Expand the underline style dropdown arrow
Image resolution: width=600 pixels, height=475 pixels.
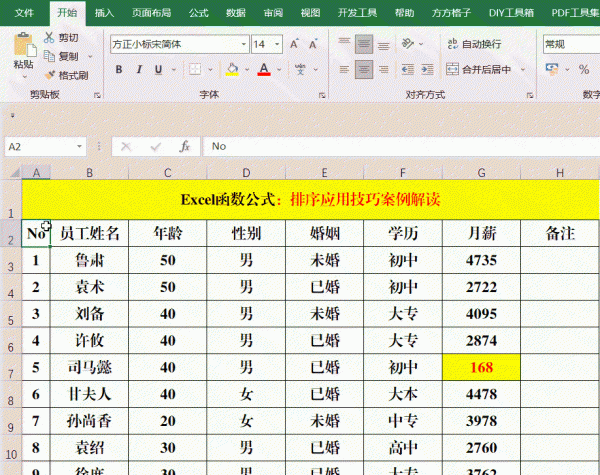pos(174,70)
